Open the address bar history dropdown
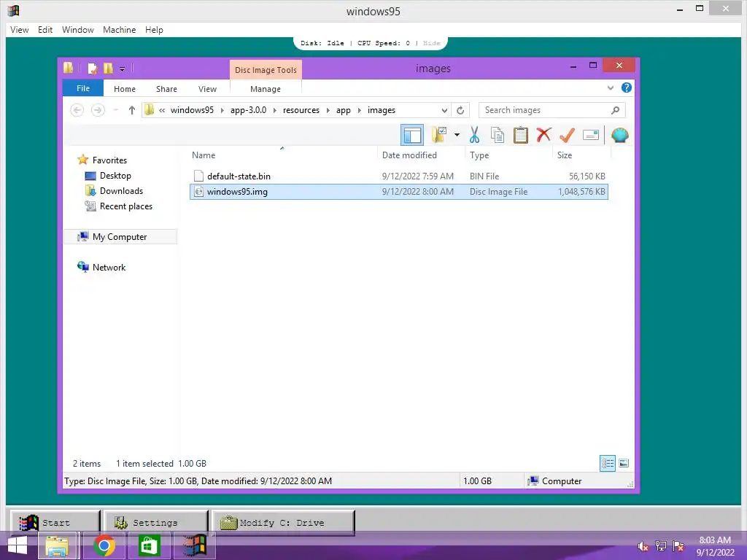The image size is (747, 560). click(x=444, y=111)
